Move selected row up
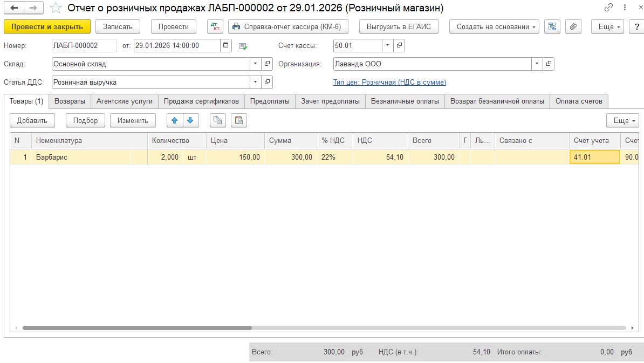644x363 pixels. click(175, 120)
